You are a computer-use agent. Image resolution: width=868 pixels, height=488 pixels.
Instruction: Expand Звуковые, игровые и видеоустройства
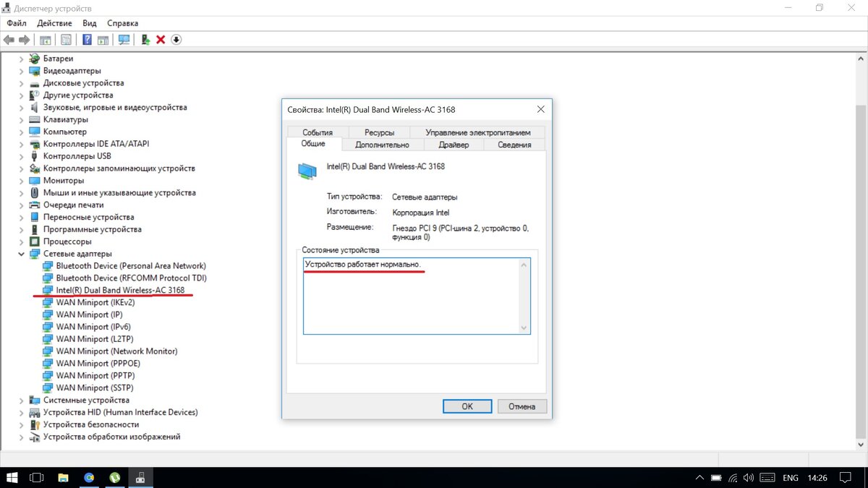click(21, 107)
